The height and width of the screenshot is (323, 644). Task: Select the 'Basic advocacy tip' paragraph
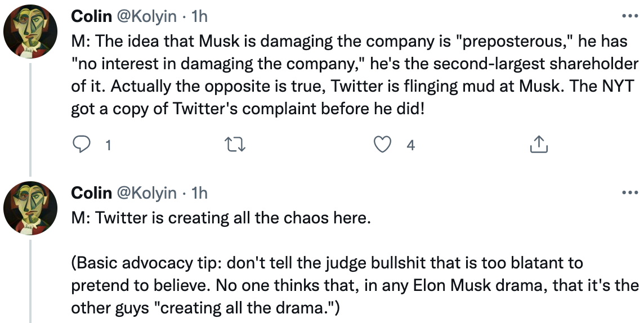(355, 285)
